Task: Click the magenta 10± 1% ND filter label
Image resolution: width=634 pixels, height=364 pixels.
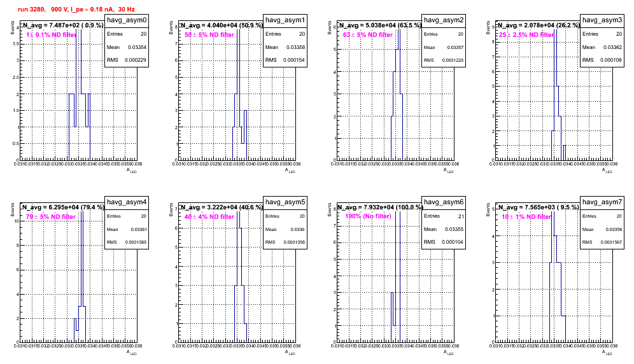Action: pos(526,217)
